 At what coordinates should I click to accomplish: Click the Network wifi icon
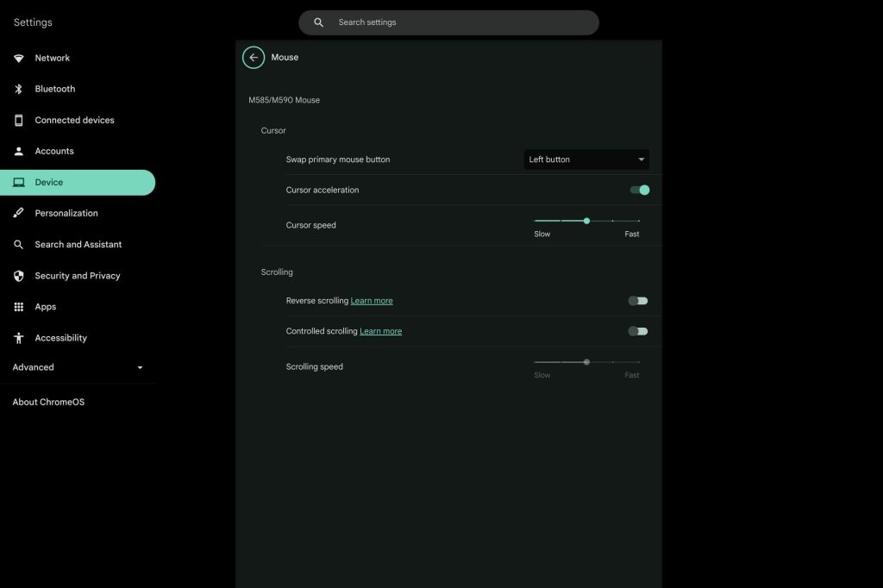19,58
